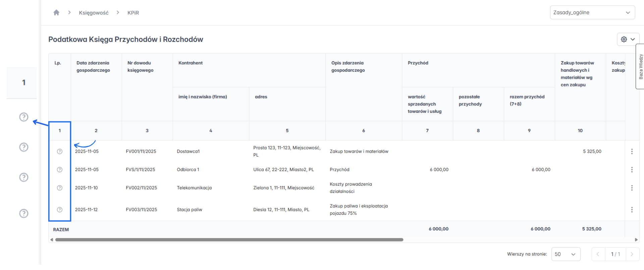The width and height of the screenshot is (644, 270).
Task: Click the 5 325,00 value in Dostawca1 row
Action: click(x=592, y=151)
